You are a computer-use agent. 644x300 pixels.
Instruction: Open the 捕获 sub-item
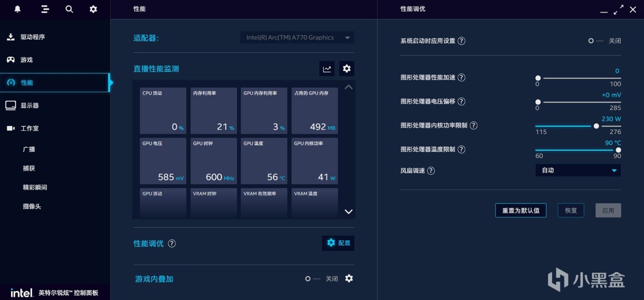[x=29, y=168]
